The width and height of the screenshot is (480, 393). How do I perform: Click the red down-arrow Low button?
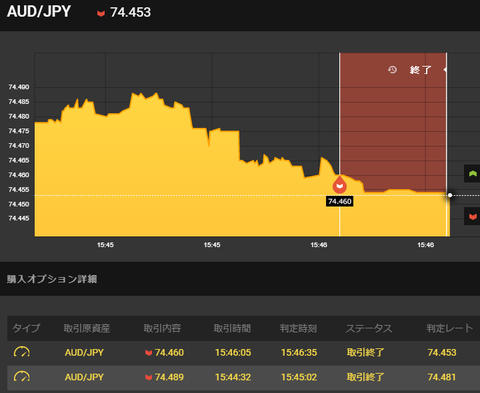[472, 217]
